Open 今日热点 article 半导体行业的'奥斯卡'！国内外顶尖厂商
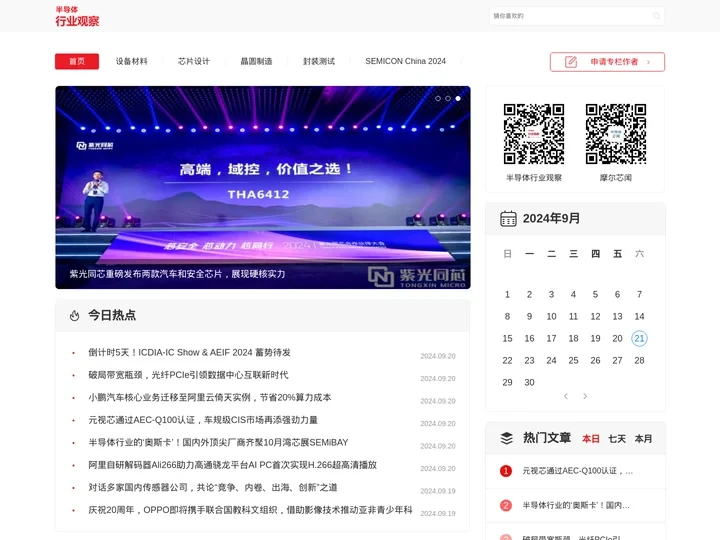720x540 pixels. click(x=218, y=443)
